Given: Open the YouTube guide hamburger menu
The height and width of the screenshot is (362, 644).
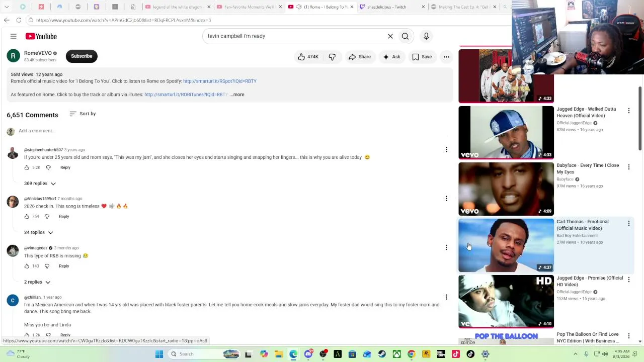Looking at the screenshot, I should point(14,36).
